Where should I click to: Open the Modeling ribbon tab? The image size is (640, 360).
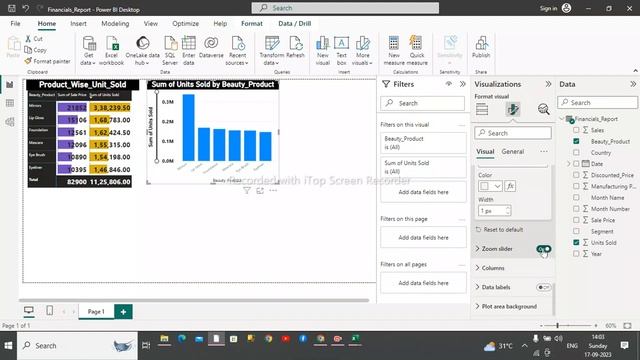[115, 24]
